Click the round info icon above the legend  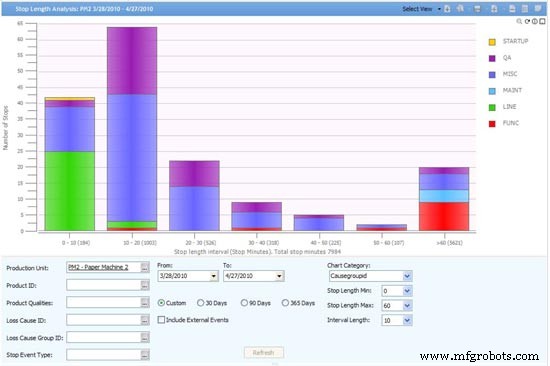tap(535, 21)
